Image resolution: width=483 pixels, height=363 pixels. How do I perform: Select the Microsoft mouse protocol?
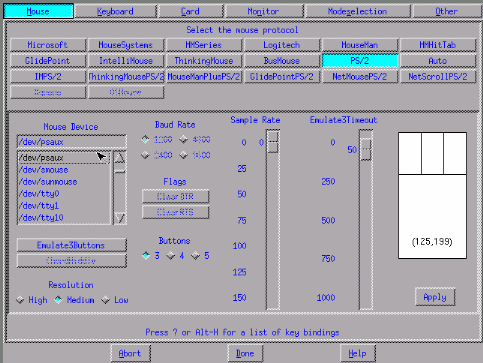pos(48,45)
